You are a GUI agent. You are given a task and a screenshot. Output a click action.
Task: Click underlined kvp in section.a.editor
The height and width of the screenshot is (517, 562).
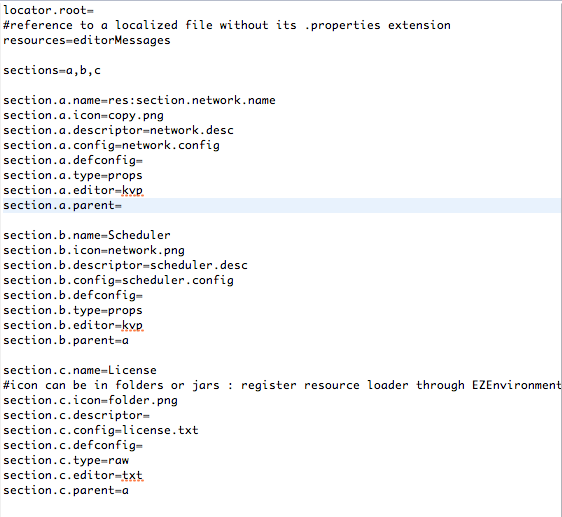(133, 191)
